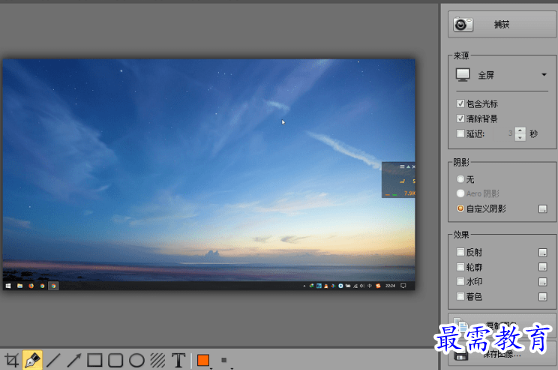Image resolution: width=558 pixels, height=370 pixels.
Task: Select the Aero 阴影 radio button
Action: [460, 193]
